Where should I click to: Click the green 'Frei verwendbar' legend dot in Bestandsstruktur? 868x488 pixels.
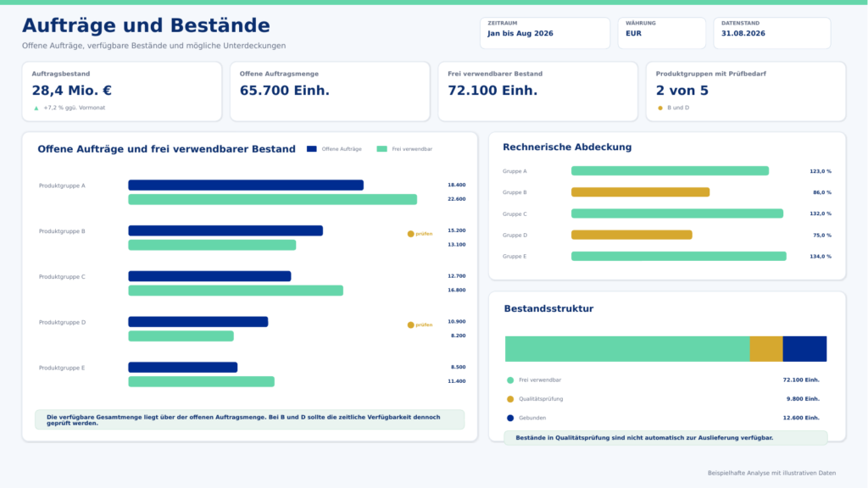510,380
